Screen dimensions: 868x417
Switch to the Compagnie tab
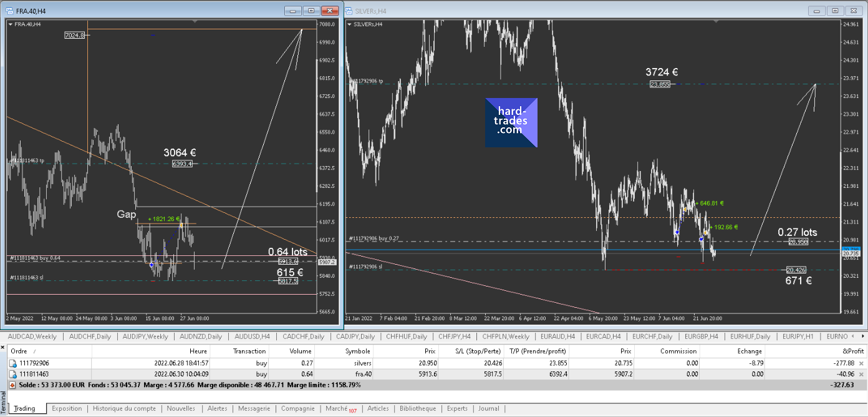coord(297,409)
